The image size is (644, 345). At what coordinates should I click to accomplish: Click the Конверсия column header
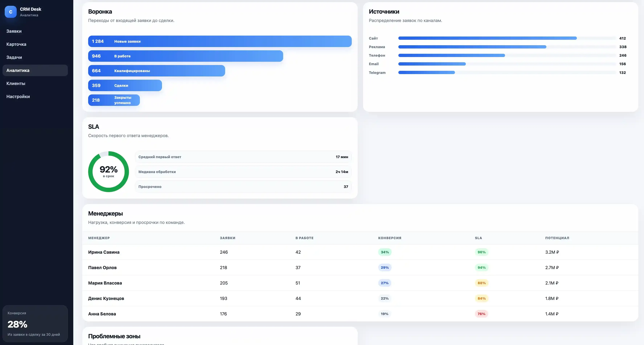coord(389,238)
